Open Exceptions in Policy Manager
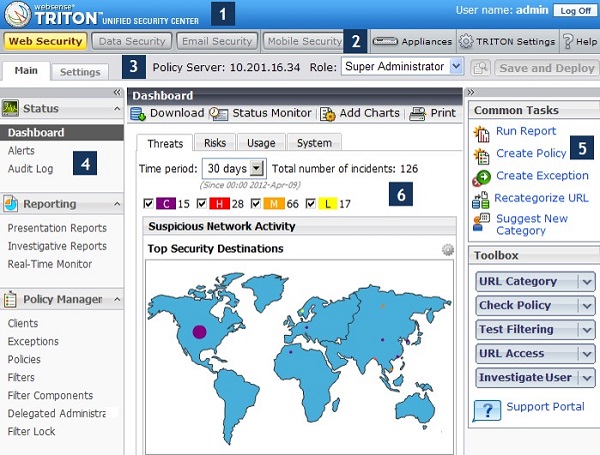600x455 pixels. pos(33,341)
